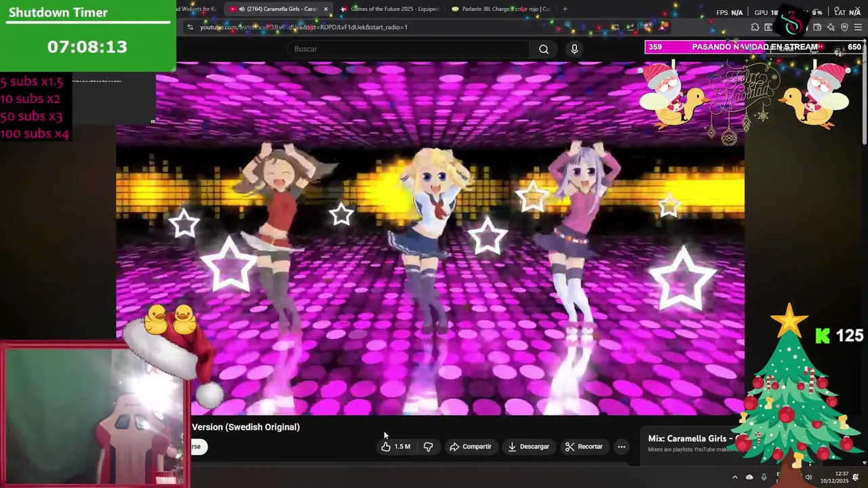
Task: Open a new browser tab with plus
Action: click(565, 9)
